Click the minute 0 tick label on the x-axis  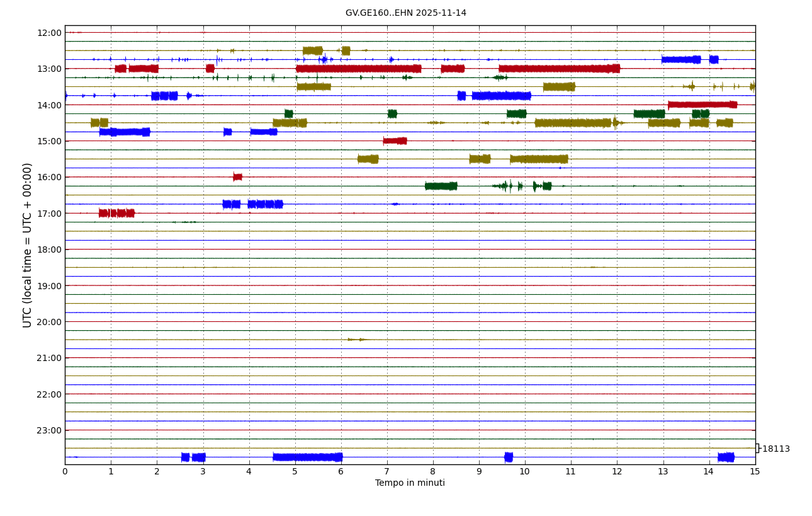tap(65, 472)
